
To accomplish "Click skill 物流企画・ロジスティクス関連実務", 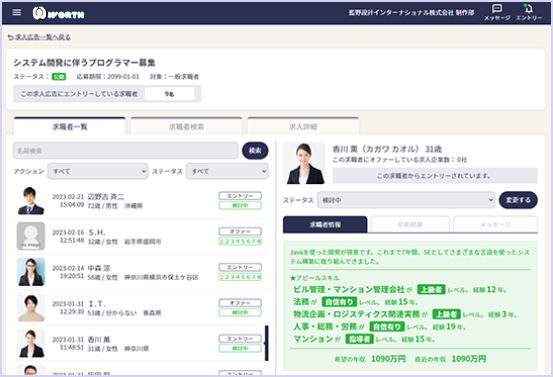I will (357, 314).
